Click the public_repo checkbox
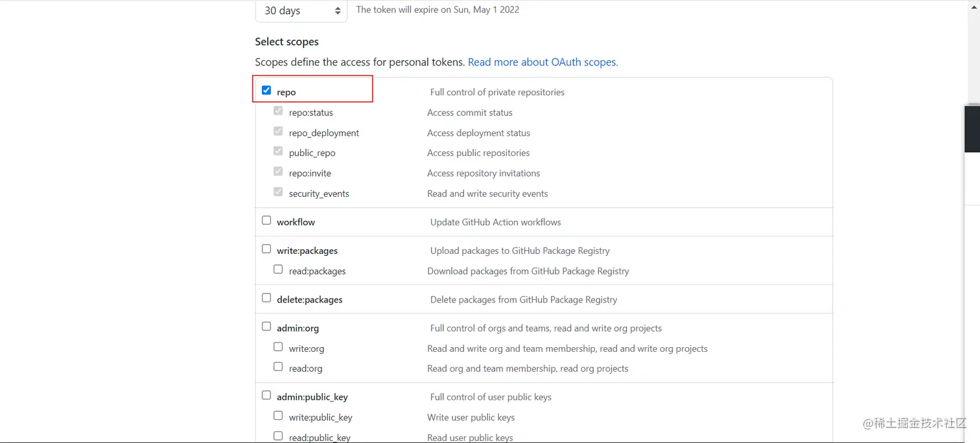 (x=278, y=152)
